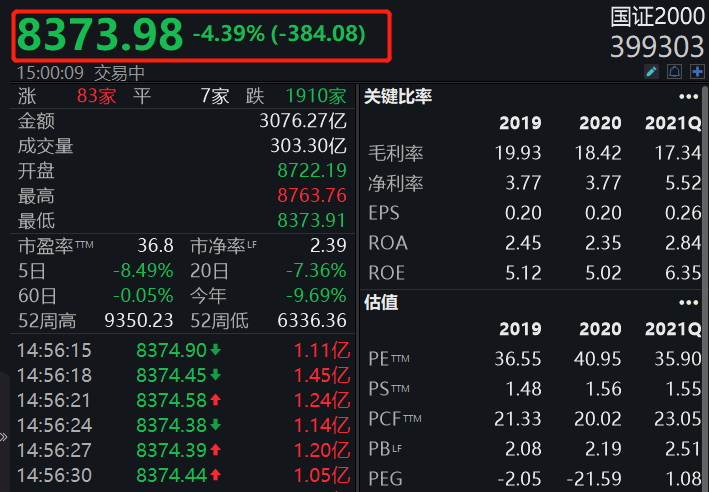
Task: Click the 52周高 value 9350.23
Action: [139, 321]
